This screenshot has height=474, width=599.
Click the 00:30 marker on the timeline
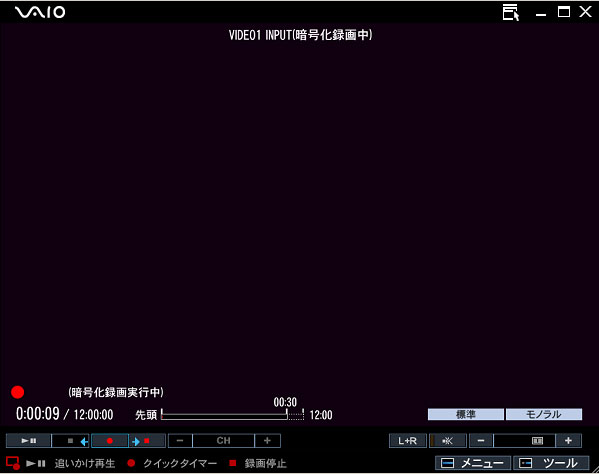[285, 402]
